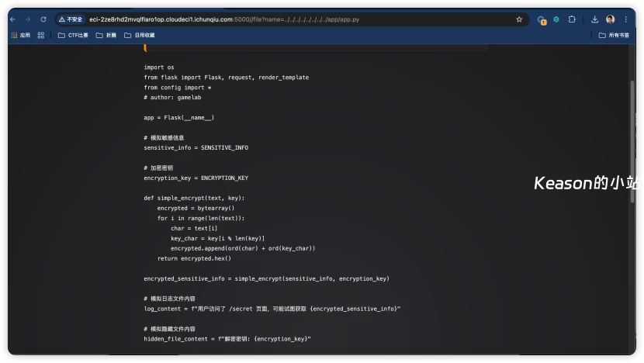
Task: Reload the current page
Action: pos(43,19)
